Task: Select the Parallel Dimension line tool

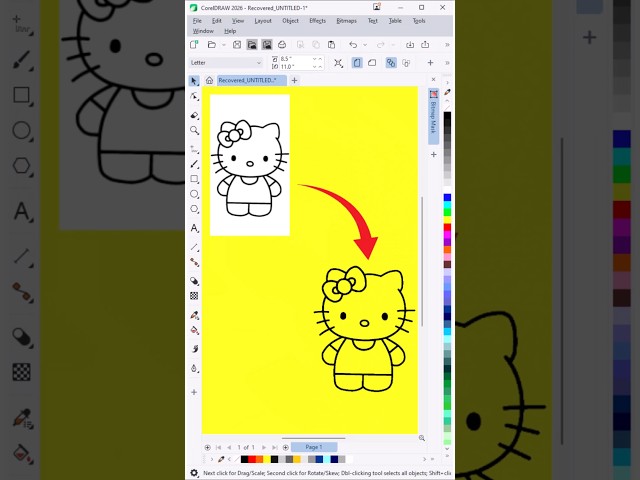Action: (x=194, y=247)
